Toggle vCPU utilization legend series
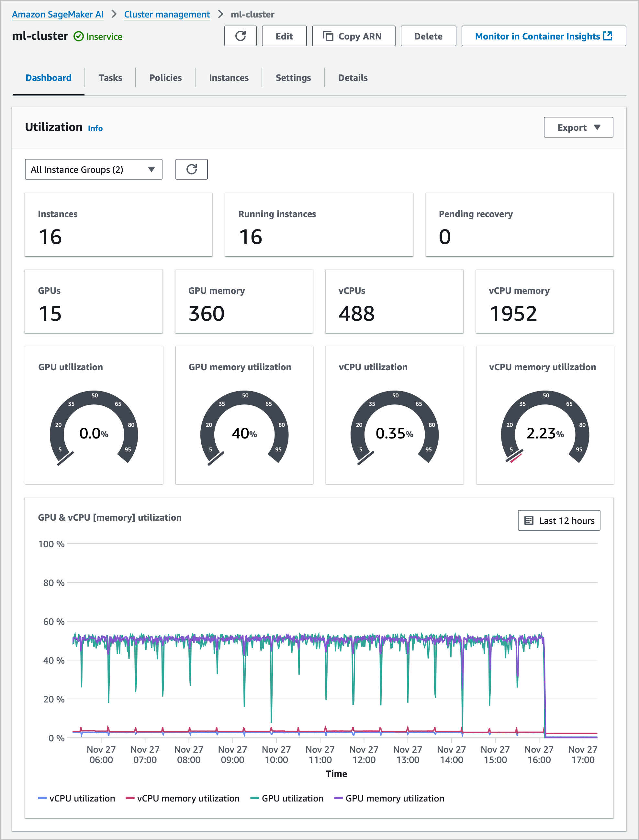The width and height of the screenshot is (639, 840). pyautogui.click(x=82, y=798)
